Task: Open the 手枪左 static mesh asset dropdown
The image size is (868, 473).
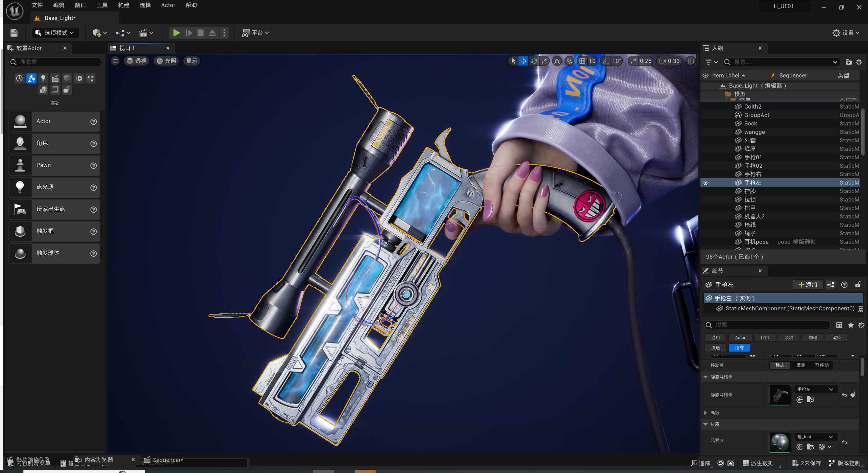Action: [816, 389]
